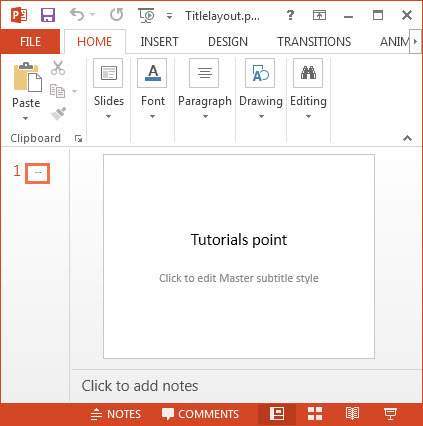Minimize the PowerPoint window
This screenshot has width=423, height=426.
coord(348,16)
